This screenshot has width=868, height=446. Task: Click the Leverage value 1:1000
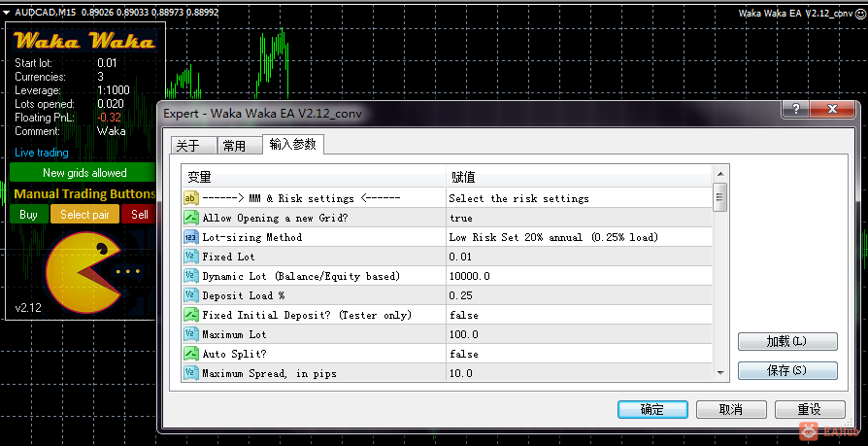pos(114,90)
